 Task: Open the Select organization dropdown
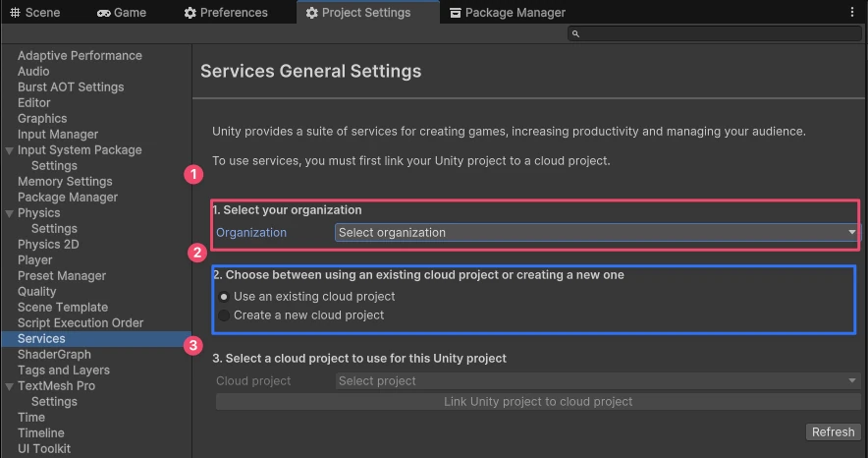pyautogui.click(x=597, y=233)
